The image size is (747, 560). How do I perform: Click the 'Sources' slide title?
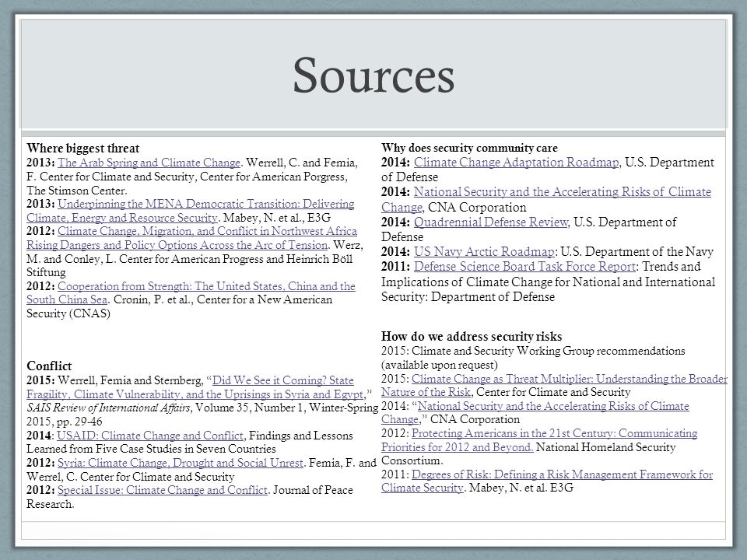coord(373,75)
